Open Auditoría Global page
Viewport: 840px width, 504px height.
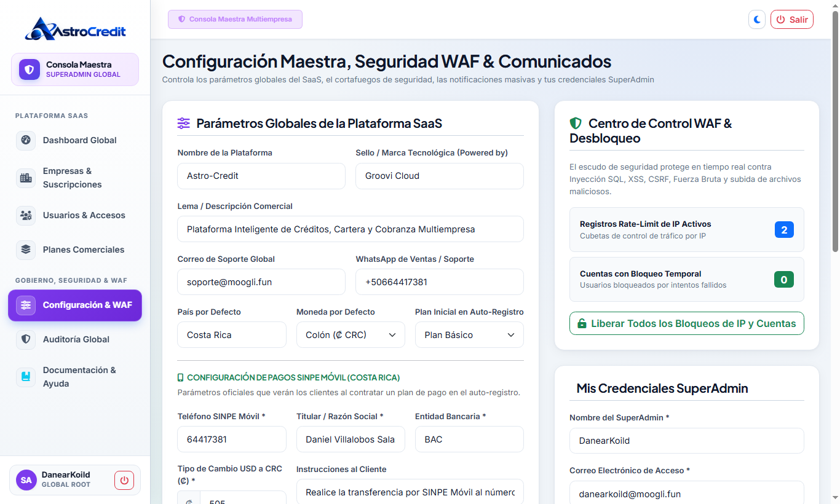75,339
